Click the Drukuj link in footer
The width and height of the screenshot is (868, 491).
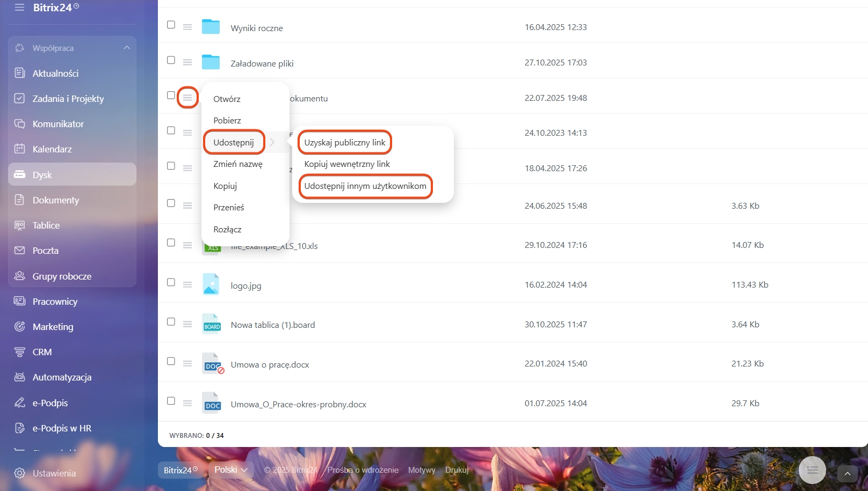pos(457,470)
